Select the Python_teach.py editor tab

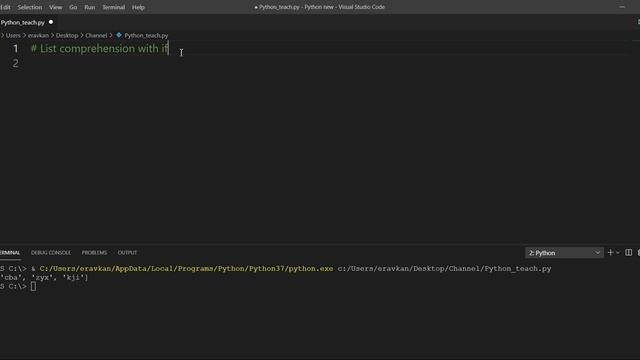(22, 22)
